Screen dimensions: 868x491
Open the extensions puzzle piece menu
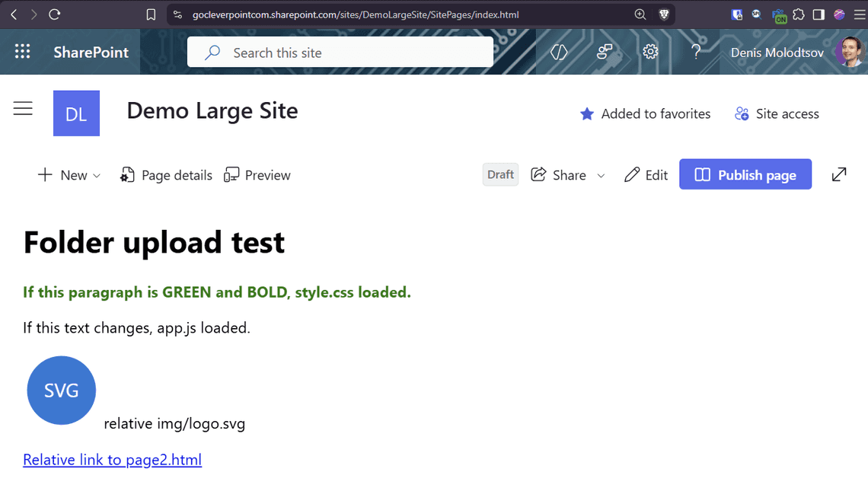(798, 14)
